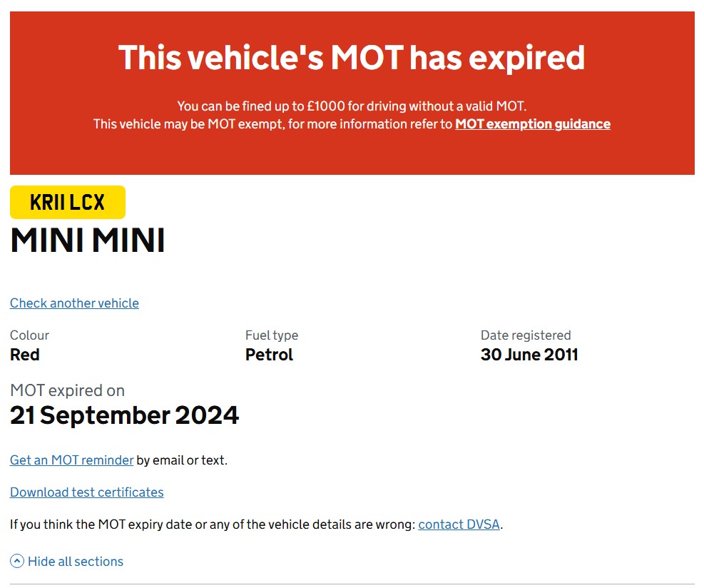Image resolution: width=704 pixels, height=588 pixels.
Task: Click the MOT expired on label
Action: click(67, 390)
